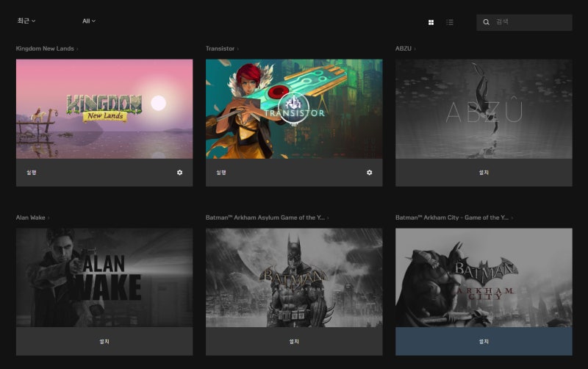Open the All filter dropdown
Image resolution: width=588 pixels, height=369 pixels.
tap(89, 21)
